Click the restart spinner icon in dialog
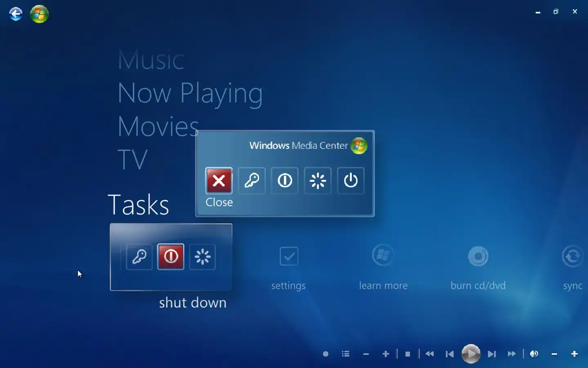 318,180
